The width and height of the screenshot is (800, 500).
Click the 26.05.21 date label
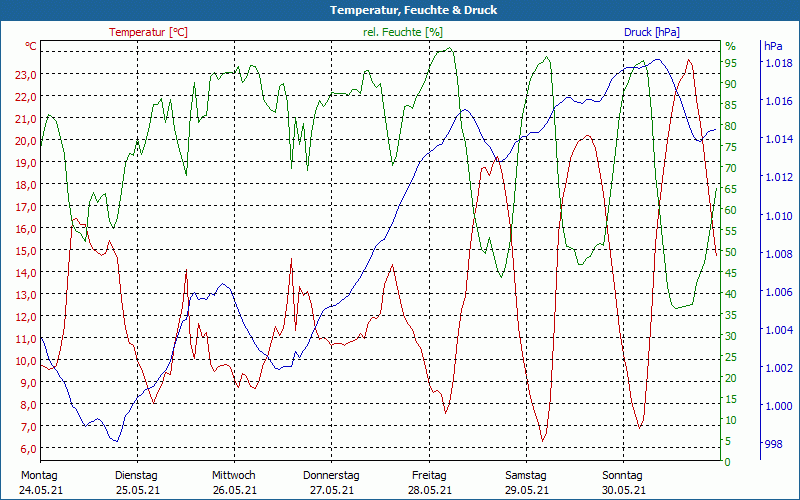pos(235,490)
